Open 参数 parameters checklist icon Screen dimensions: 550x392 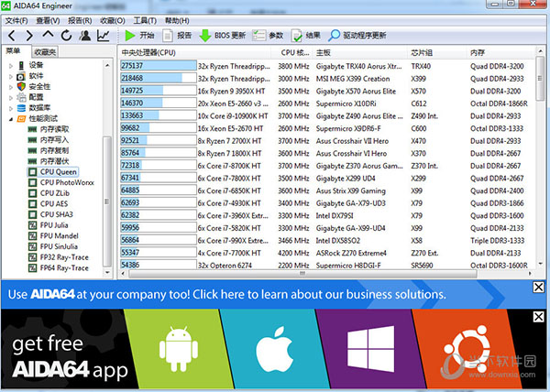click(258, 36)
